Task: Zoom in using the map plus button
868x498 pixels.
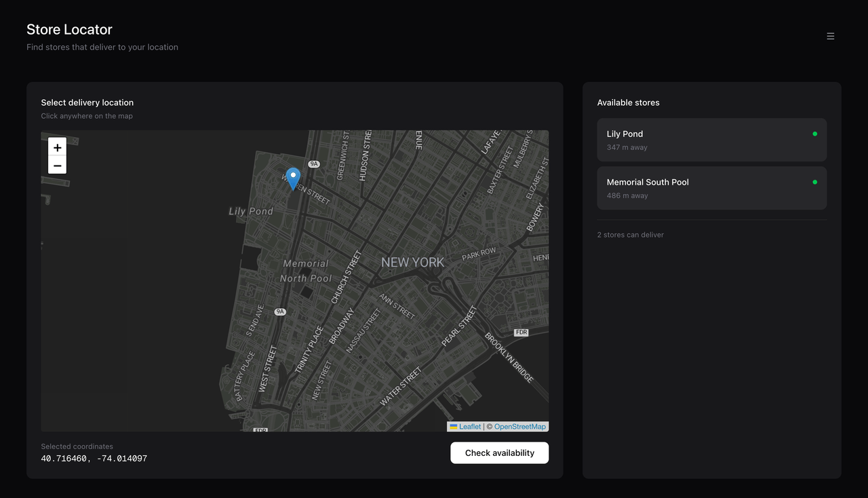Action: click(57, 147)
